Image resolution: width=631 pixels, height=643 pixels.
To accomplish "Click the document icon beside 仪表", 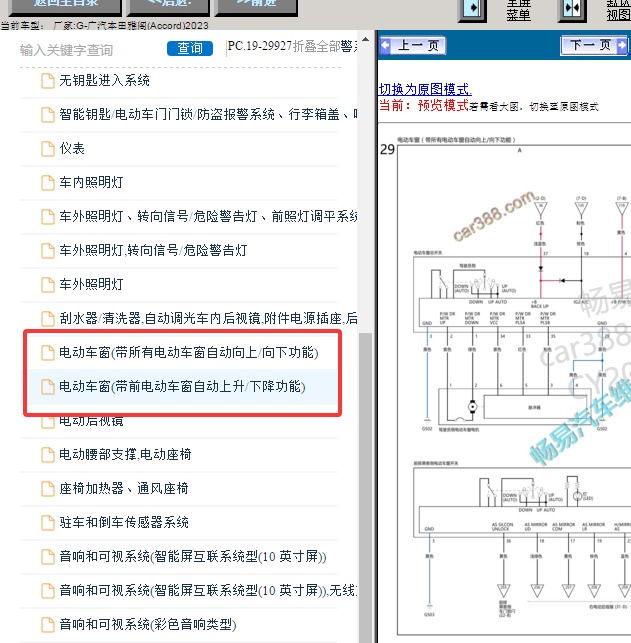I will [x=47, y=148].
